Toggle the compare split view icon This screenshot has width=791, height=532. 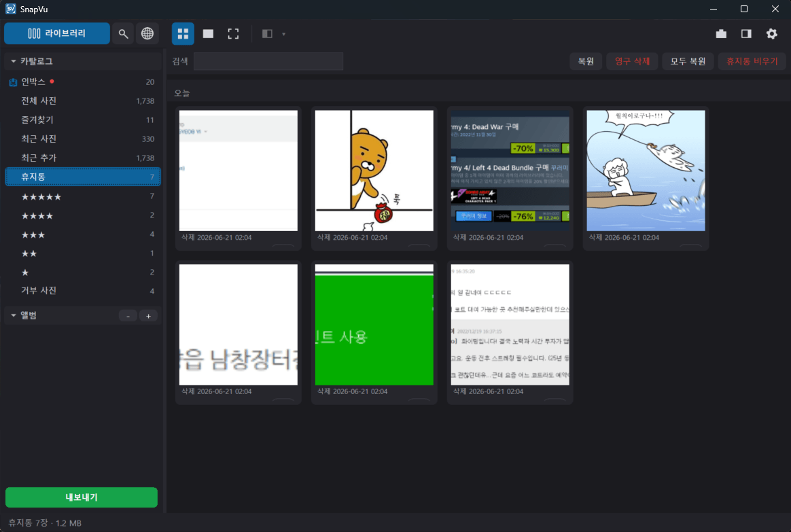tap(267, 34)
